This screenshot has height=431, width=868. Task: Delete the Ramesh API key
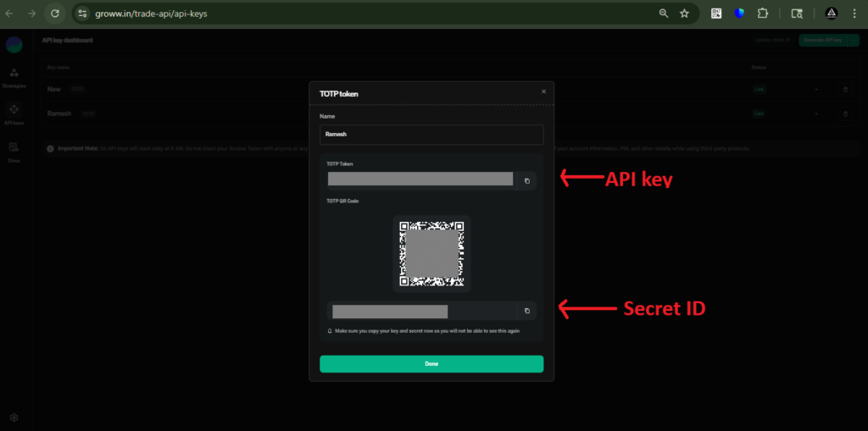pyautogui.click(x=844, y=113)
